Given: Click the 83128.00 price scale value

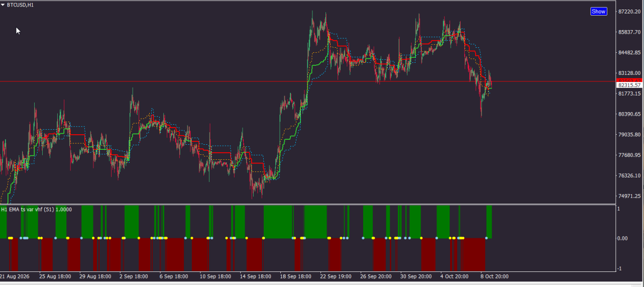Looking at the screenshot, I should point(629,73).
